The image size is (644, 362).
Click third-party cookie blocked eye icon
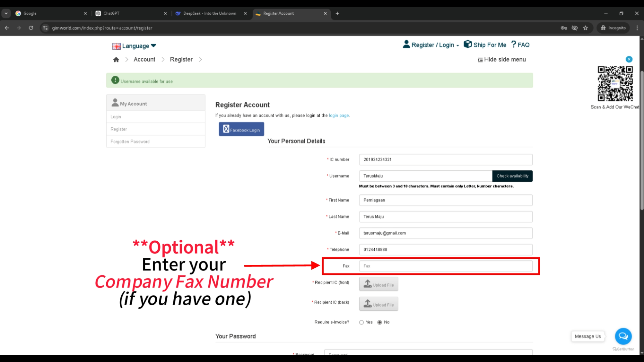(x=575, y=28)
